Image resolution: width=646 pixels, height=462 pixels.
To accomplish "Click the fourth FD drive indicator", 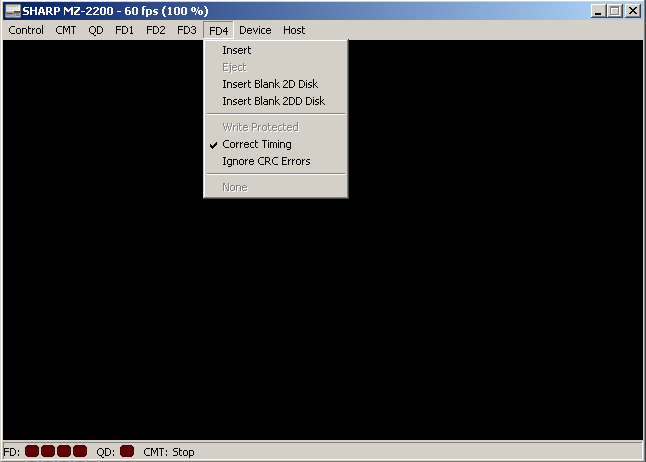I will click(80, 451).
